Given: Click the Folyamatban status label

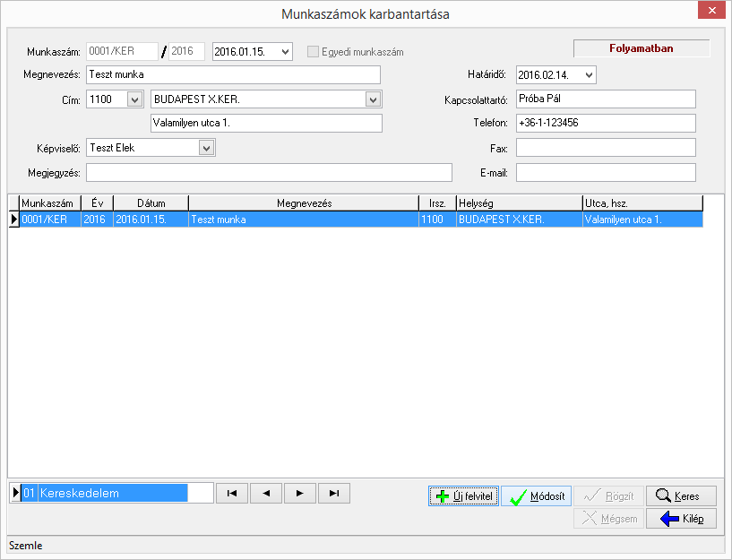Looking at the screenshot, I should pos(642,48).
